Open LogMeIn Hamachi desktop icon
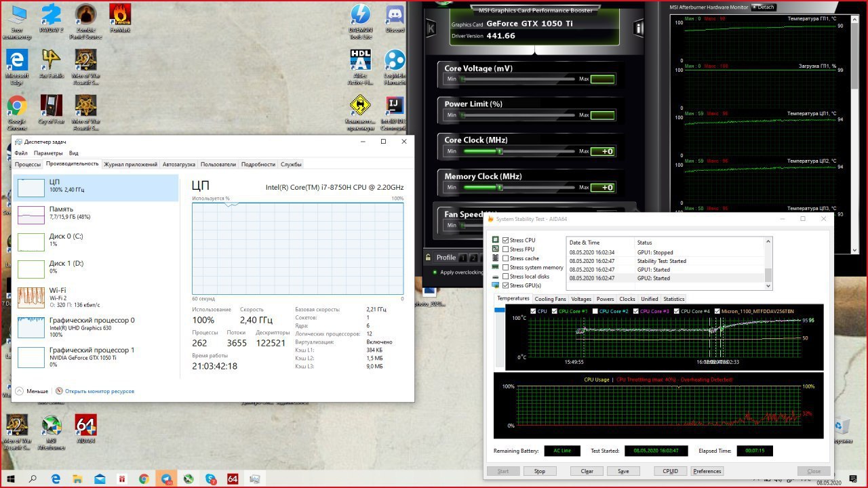This screenshot has height=488, width=868. [x=395, y=66]
